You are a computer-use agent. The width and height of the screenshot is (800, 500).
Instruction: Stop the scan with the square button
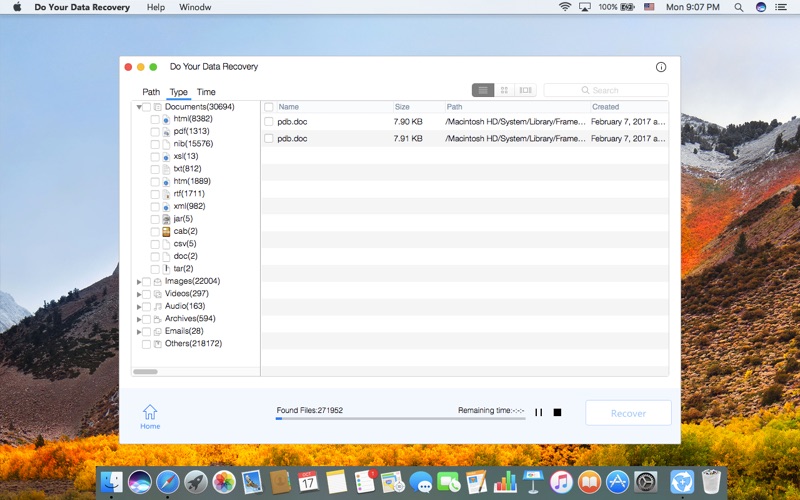point(557,412)
